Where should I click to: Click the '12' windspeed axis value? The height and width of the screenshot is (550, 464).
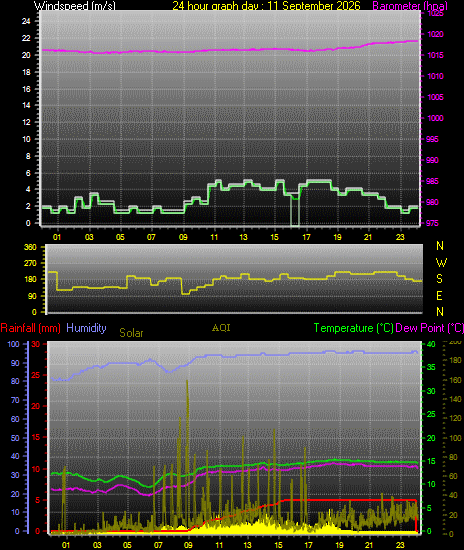tap(26, 122)
